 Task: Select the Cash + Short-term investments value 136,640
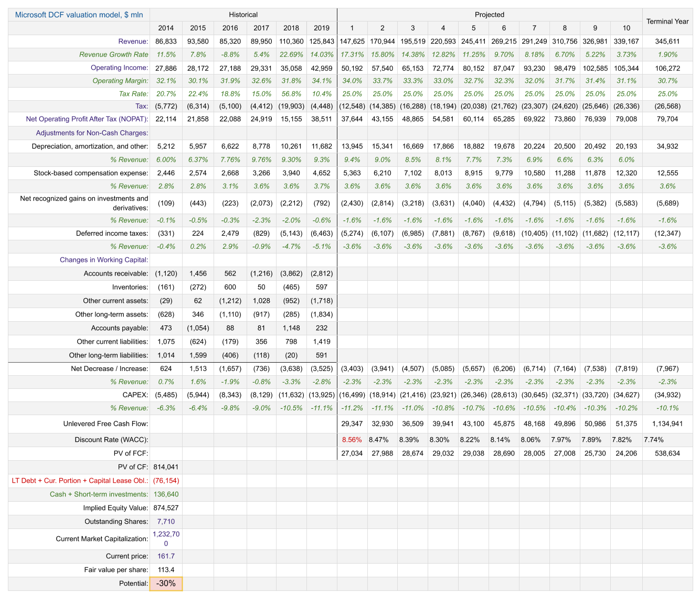(x=166, y=494)
